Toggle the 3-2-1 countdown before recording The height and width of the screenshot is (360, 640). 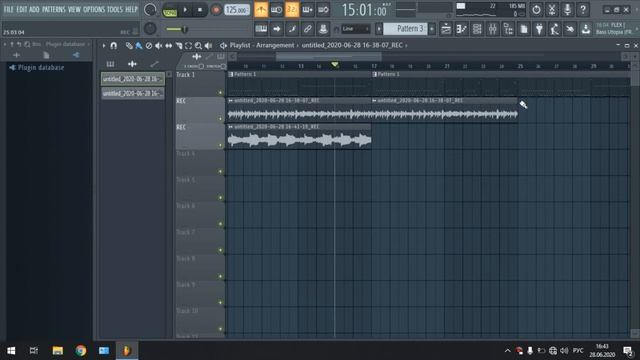pos(292,10)
